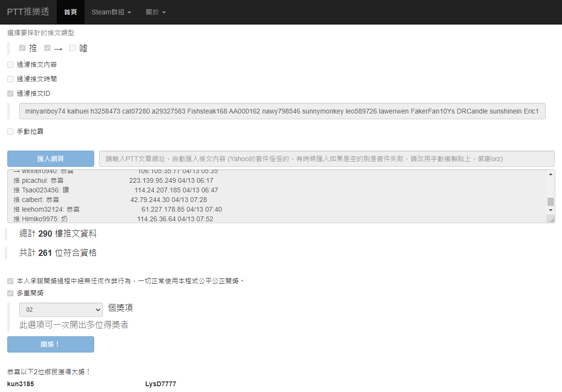Click the textarea resize handle corner
The width and height of the screenshot is (562, 392).
click(x=551, y=219)
